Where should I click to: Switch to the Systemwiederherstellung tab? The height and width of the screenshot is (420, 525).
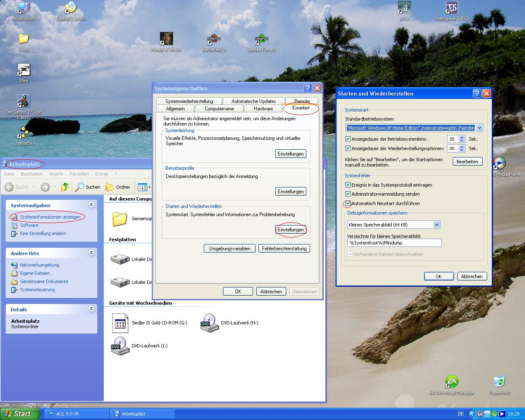[189, 101]
